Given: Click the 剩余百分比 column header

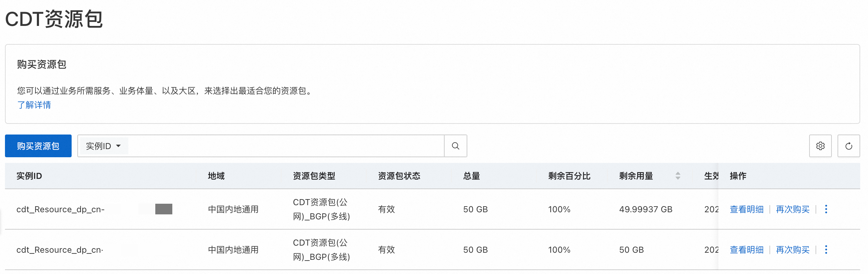Looking at the screenshot, I should coord(569,176).
